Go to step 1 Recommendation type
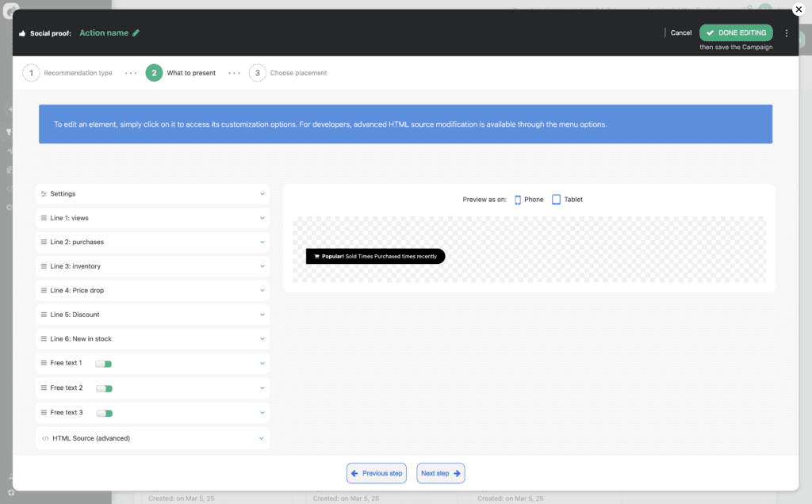812x504 pixels. click(x=67, y=73)
